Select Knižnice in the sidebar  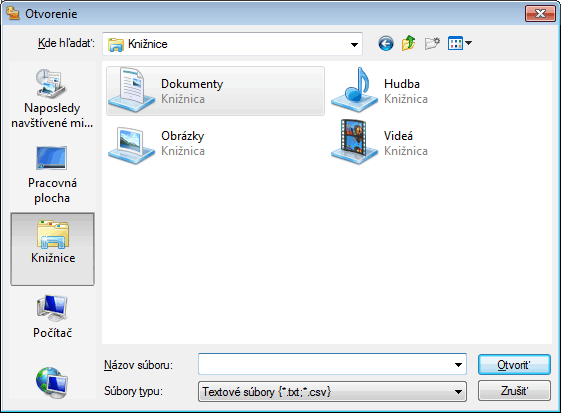coord(53,249)
